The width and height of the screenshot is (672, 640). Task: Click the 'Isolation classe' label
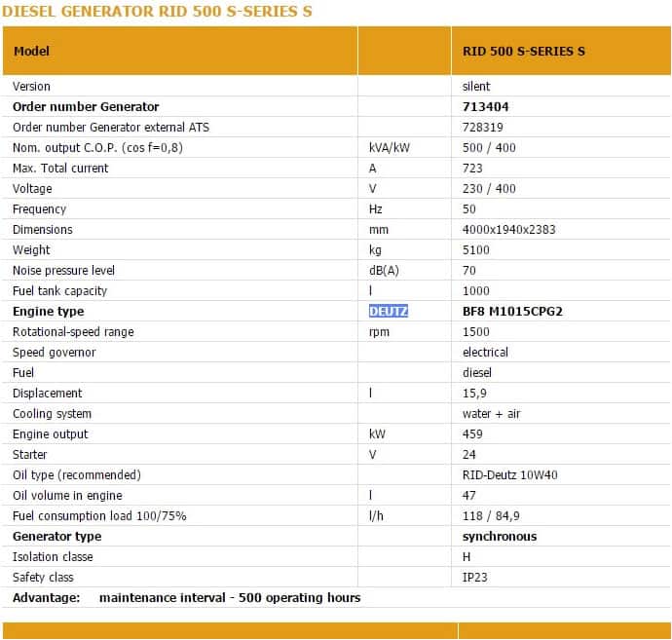click(x=53, y=557)
